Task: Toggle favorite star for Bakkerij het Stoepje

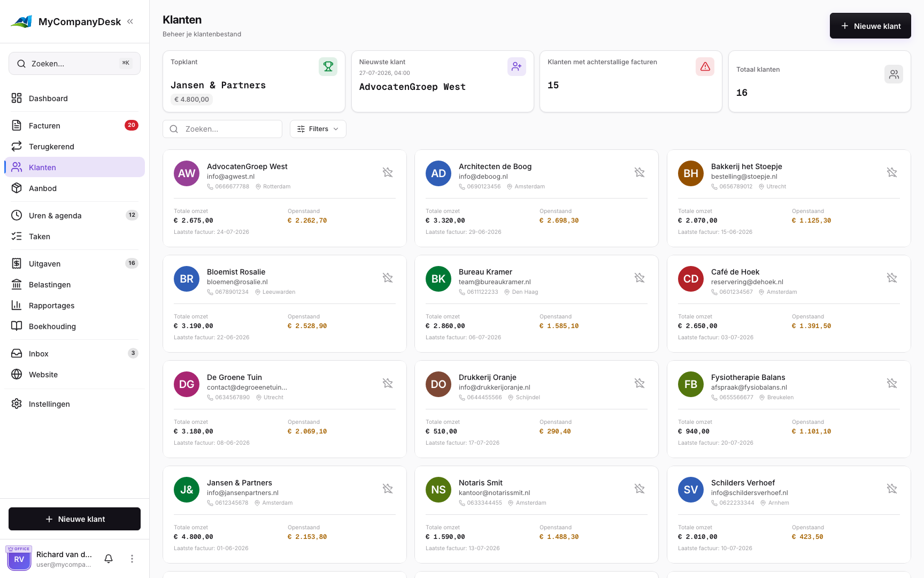Action: (x=892, y=172)
